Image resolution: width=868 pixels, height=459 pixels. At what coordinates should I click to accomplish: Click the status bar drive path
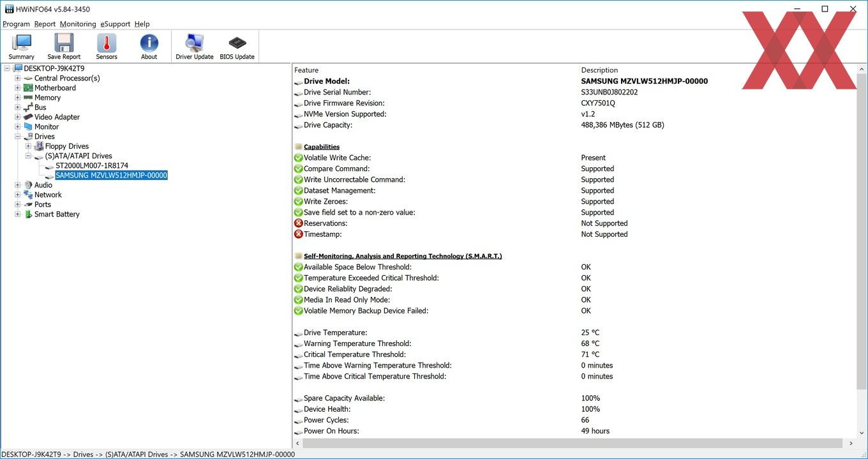click(148, 454)
